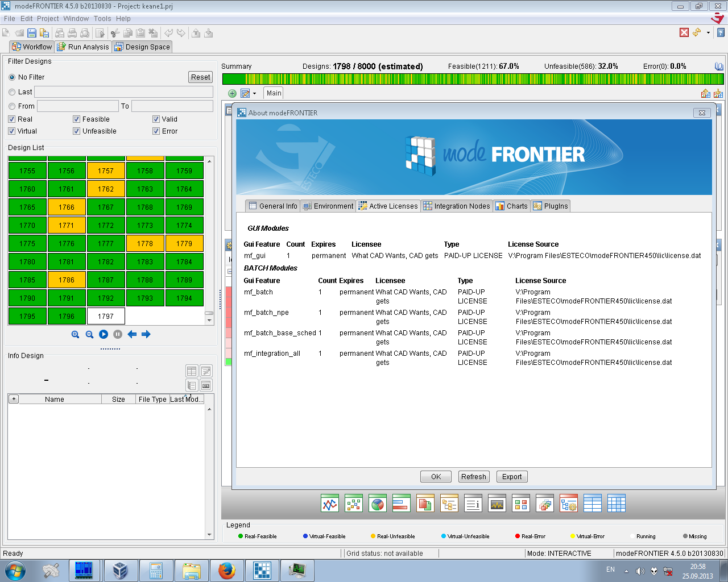728x582 pixels.
Task: Click the New project page icon
Action: (6, 33)
